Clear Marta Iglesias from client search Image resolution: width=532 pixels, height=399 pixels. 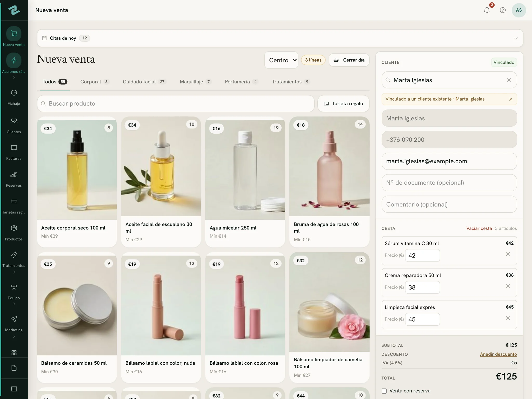point(509,80)
